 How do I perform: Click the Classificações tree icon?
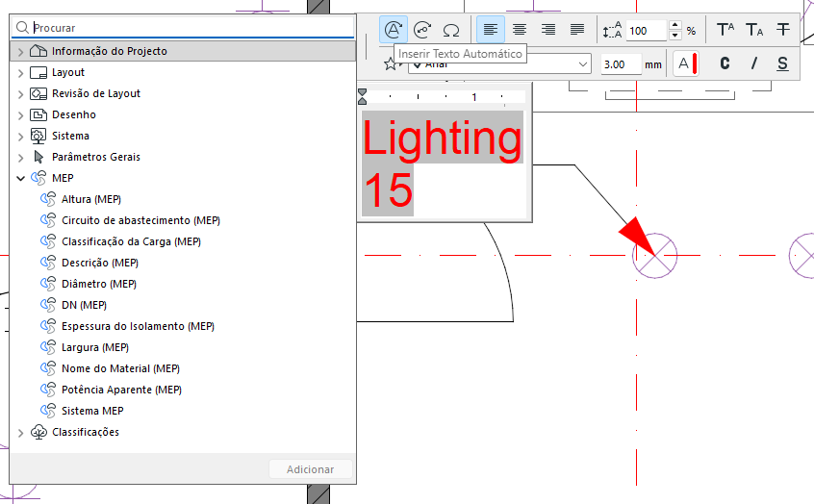tap(38, 433)
